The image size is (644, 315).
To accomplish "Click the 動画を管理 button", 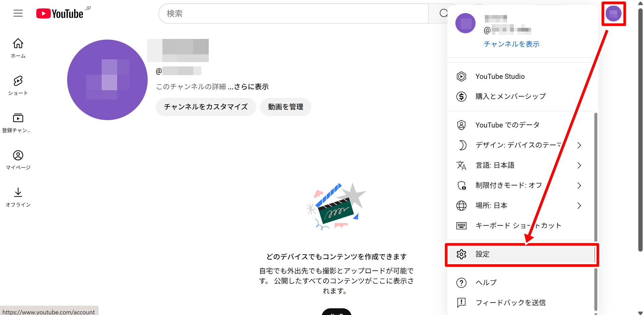I will coord(286,107).
